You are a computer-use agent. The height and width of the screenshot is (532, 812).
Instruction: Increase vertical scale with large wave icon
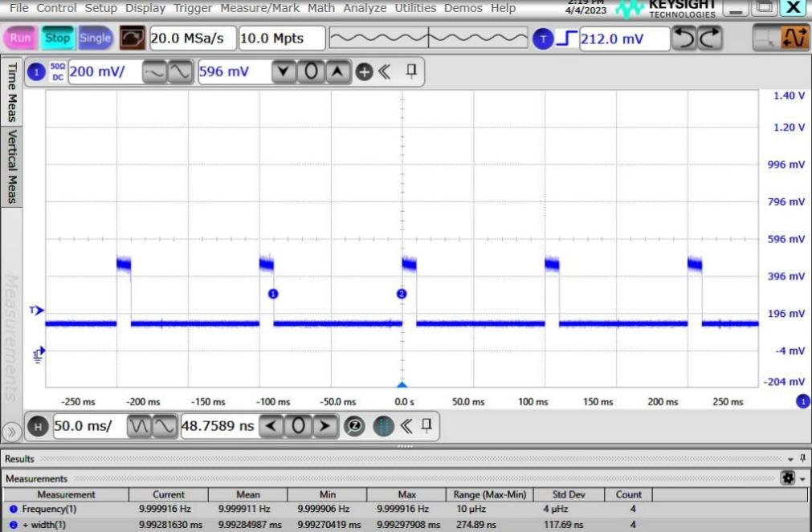point(180,72)
